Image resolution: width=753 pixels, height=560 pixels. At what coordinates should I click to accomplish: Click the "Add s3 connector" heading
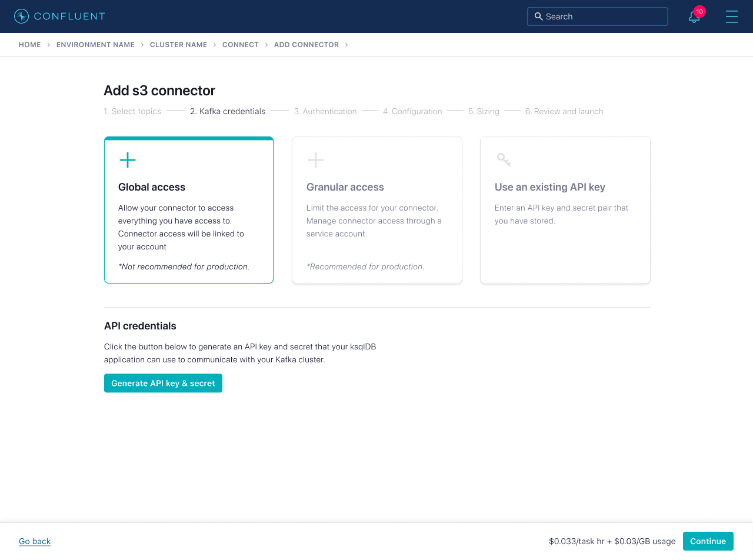[x=159, y=91]
